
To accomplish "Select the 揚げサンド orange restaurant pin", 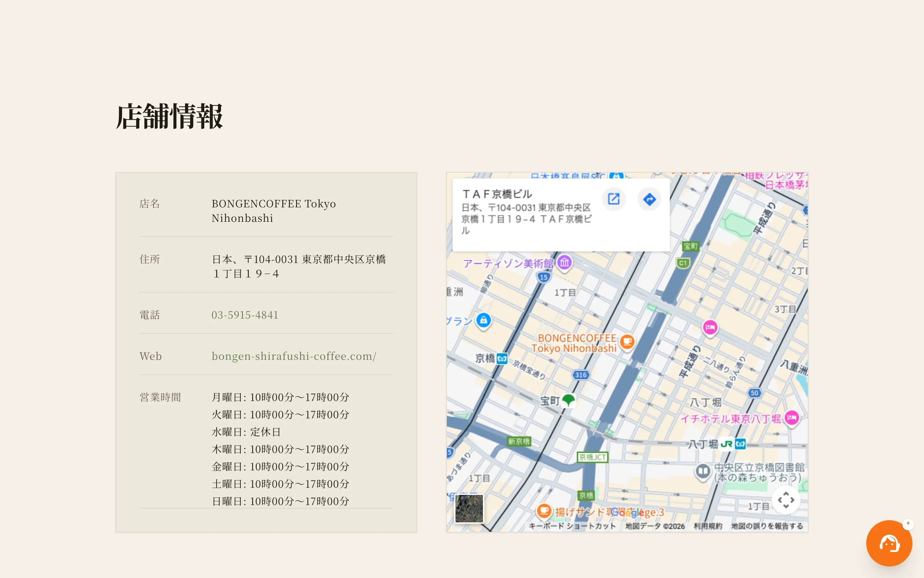I will point(544,511).
